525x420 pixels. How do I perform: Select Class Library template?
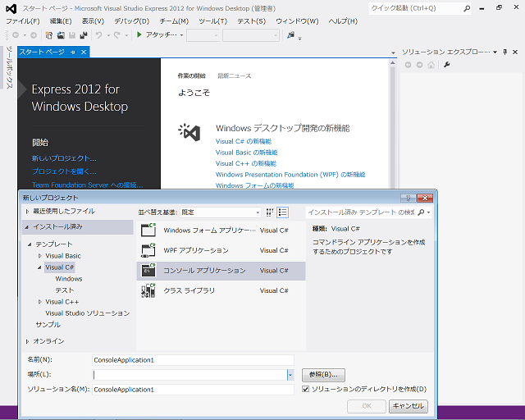point(221,290)
